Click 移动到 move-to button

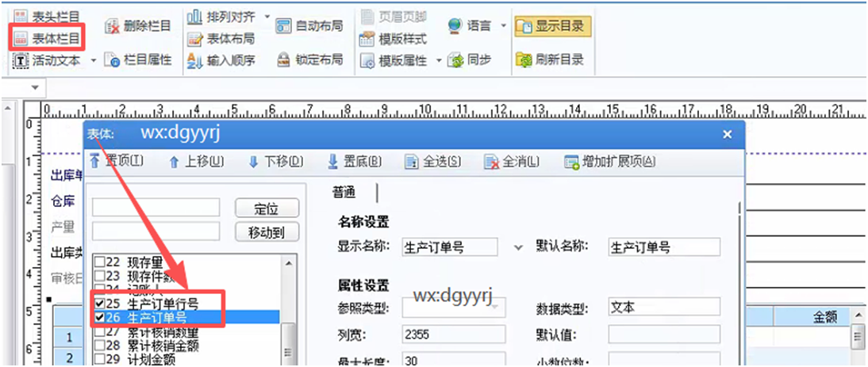(x=267, y=232)
